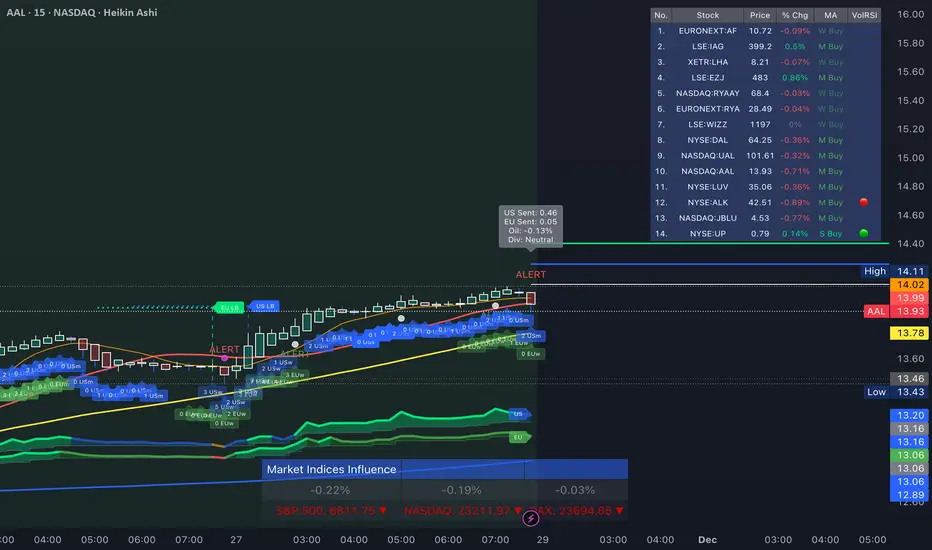
Task: Click the blue 13.20 price label
Action: [909, 415]
